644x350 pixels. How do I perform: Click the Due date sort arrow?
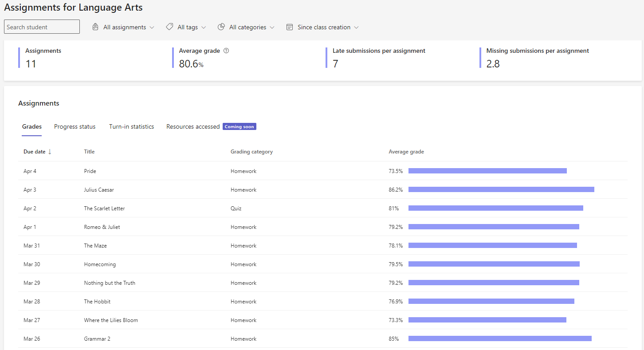point(50,152)
